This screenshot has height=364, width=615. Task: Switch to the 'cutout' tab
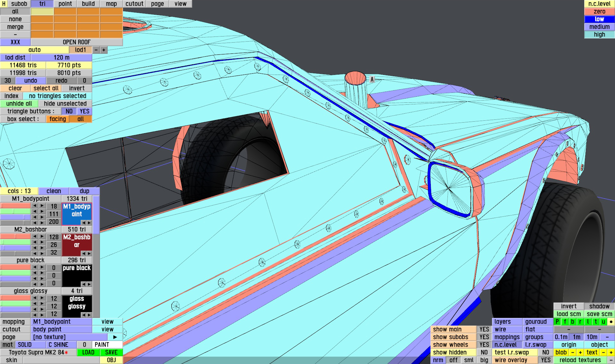click(x=134, y=4)
